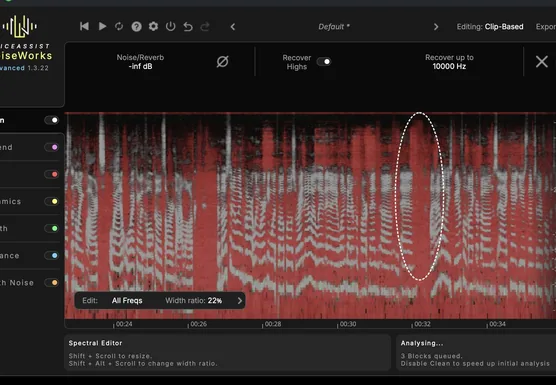556x385 pixels.
Task: Toggle the red module switch
Action: click(52, 174)
